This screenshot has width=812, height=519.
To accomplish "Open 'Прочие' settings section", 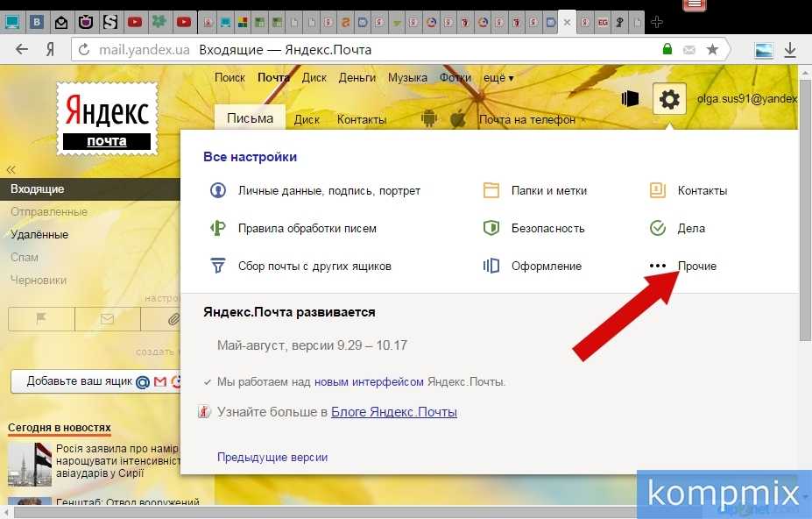I will tap(696, 266).
